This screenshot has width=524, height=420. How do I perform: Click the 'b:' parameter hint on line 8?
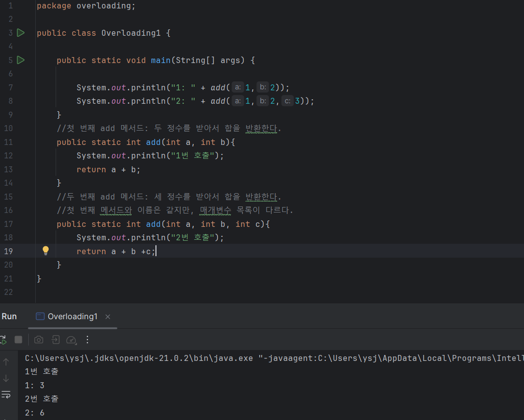pyautogui.click(x=263, y=101)
